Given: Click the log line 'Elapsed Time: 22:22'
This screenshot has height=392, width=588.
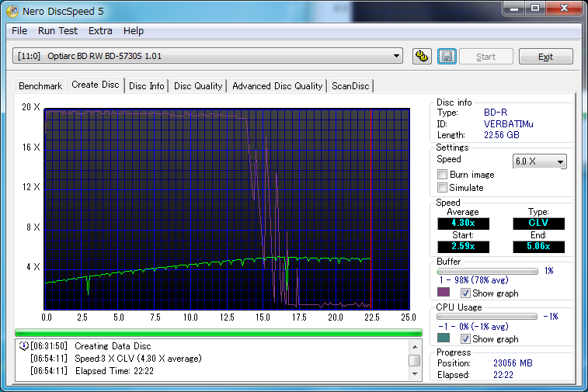Looking at the screenshot, I should tap(114, 371).
